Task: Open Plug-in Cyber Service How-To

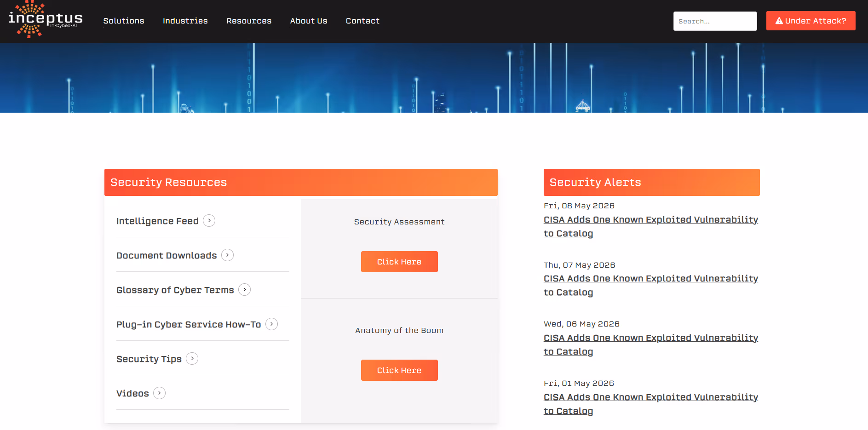Action: (189, 325)
